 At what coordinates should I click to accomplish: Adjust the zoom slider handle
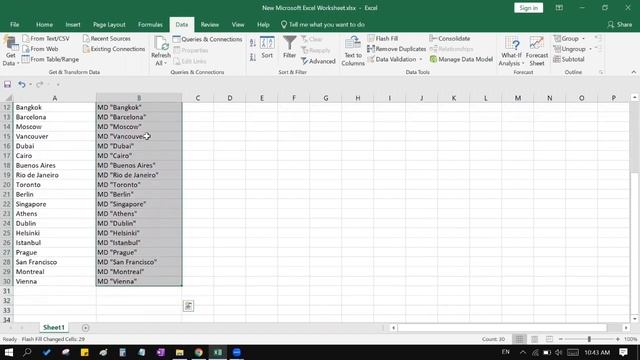(x=589, y=339)
